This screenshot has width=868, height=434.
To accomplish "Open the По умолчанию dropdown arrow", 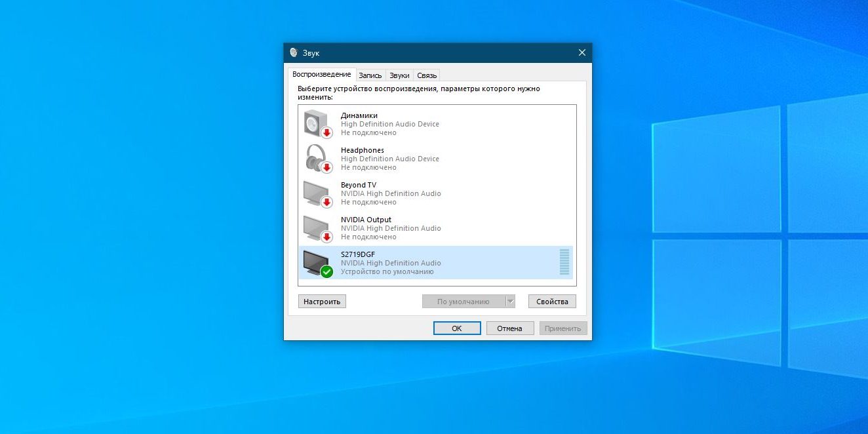I will pos(511,301).
